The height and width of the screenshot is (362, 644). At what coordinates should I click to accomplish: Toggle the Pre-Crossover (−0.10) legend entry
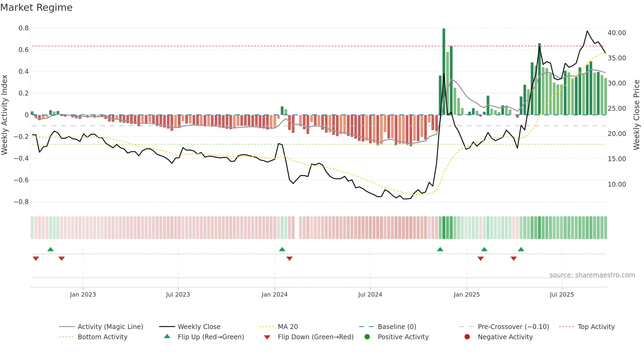tap(504, 327)
